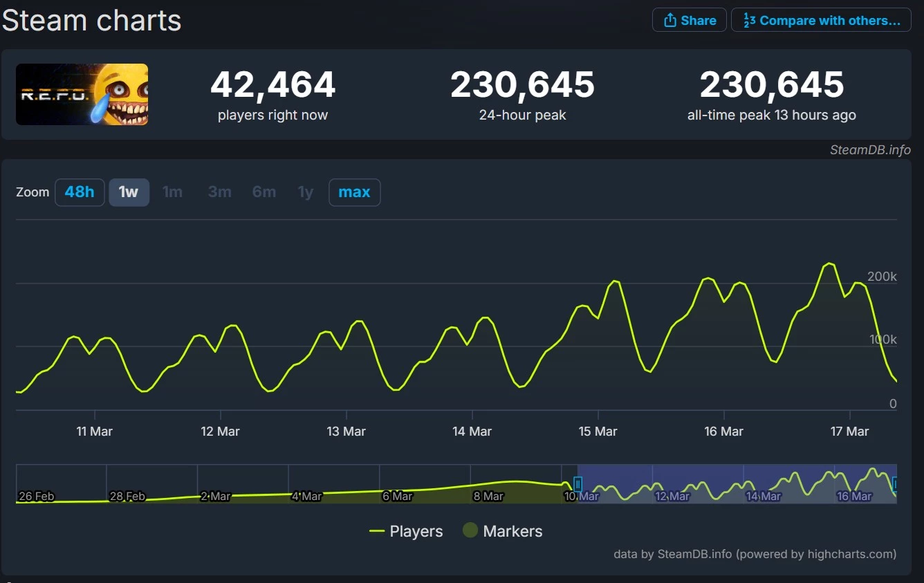Click the data by SteamDB.info highcharts credit
This screenshot has height=583, width=924.
point(755,554)
